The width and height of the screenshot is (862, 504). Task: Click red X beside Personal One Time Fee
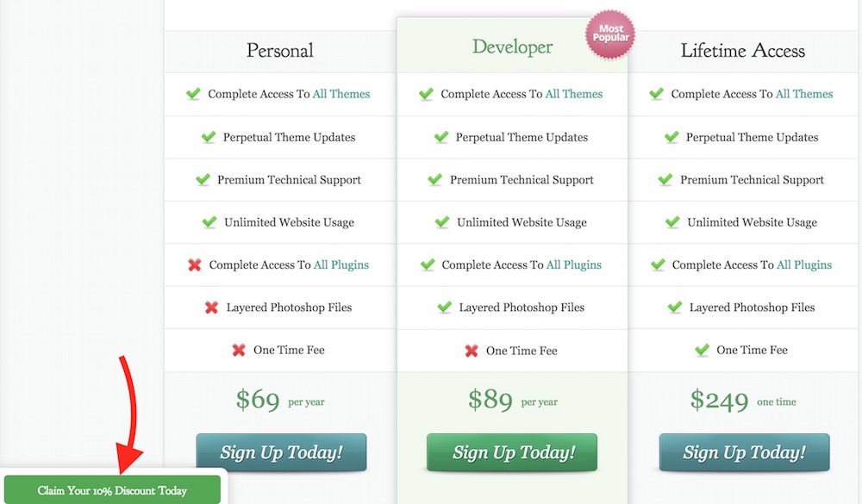[239, 350]
